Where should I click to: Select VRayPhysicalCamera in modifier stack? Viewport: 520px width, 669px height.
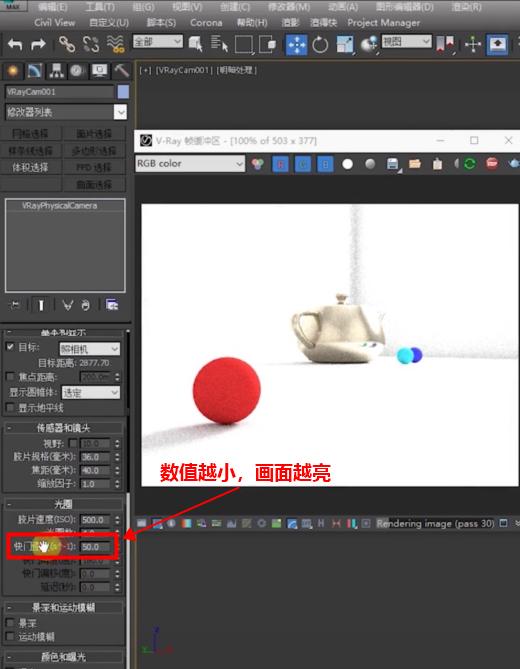coord(60,206)
